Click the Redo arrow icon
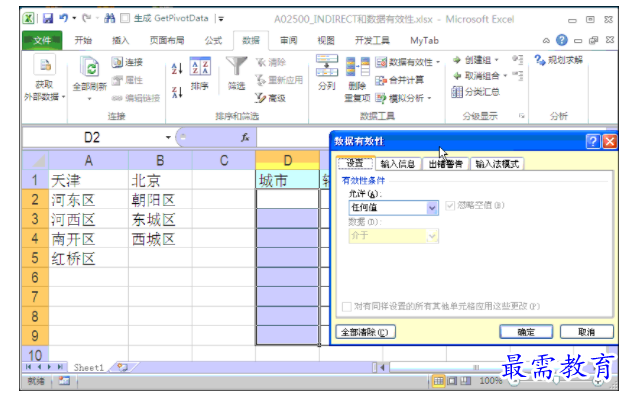 coord(86,18)
